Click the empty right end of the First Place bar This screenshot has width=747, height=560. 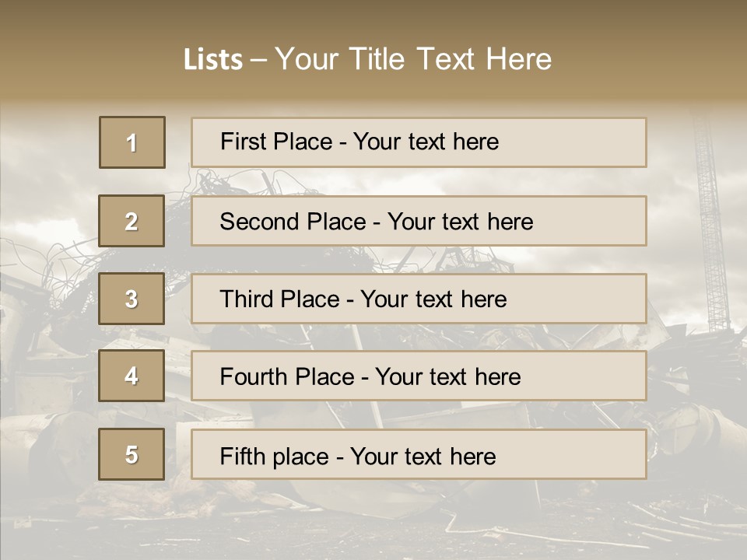tap(591, 142)
